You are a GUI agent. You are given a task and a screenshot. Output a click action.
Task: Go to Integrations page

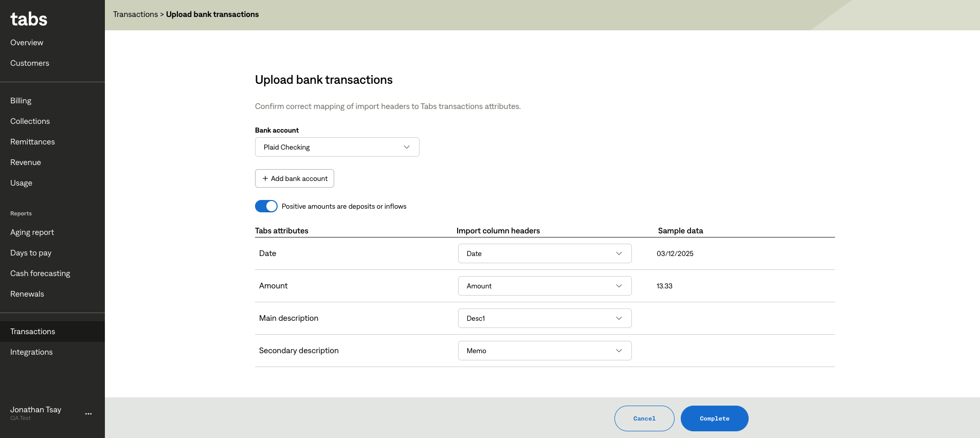(x=31, y=352)
